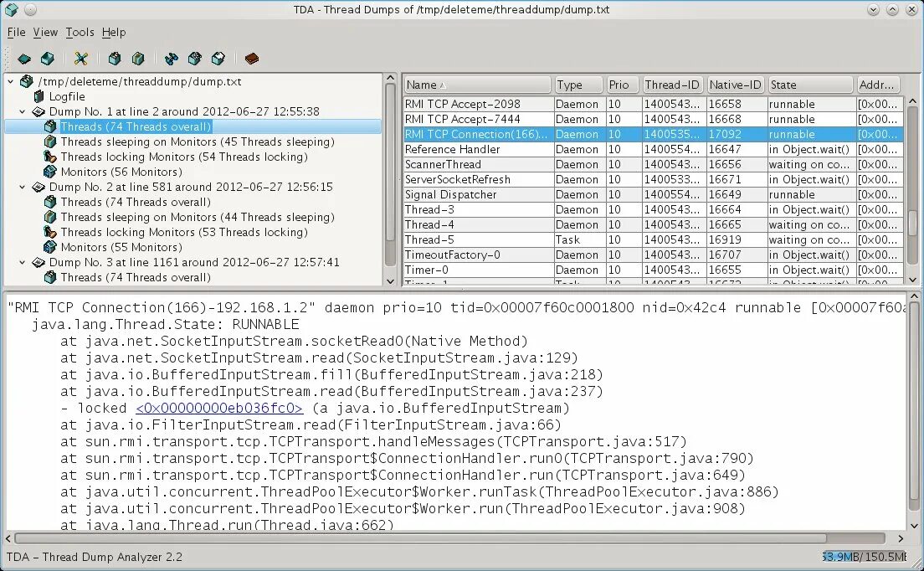Select the Timer-0 row
This screenshot has height=571, width=924.
pyautogui.click(x=653, y=270)
